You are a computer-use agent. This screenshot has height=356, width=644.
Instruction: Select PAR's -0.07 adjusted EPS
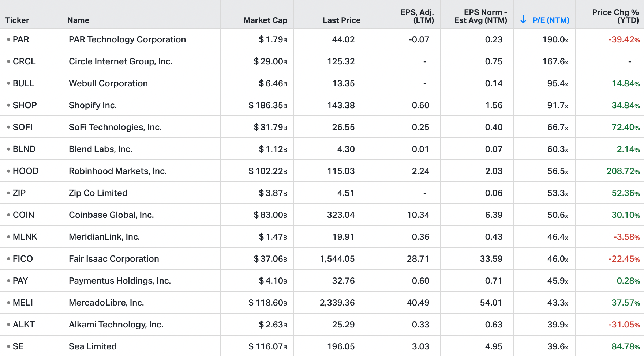point(419,39)
